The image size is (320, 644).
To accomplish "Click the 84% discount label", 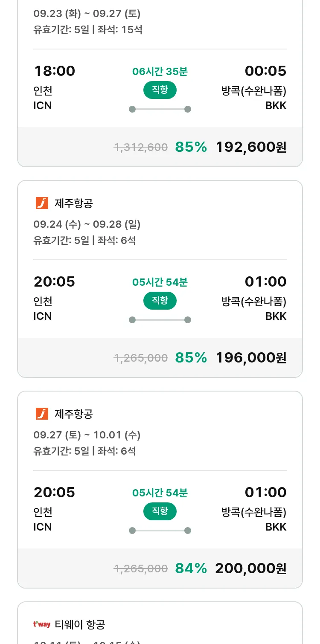I will coord(191,569).
